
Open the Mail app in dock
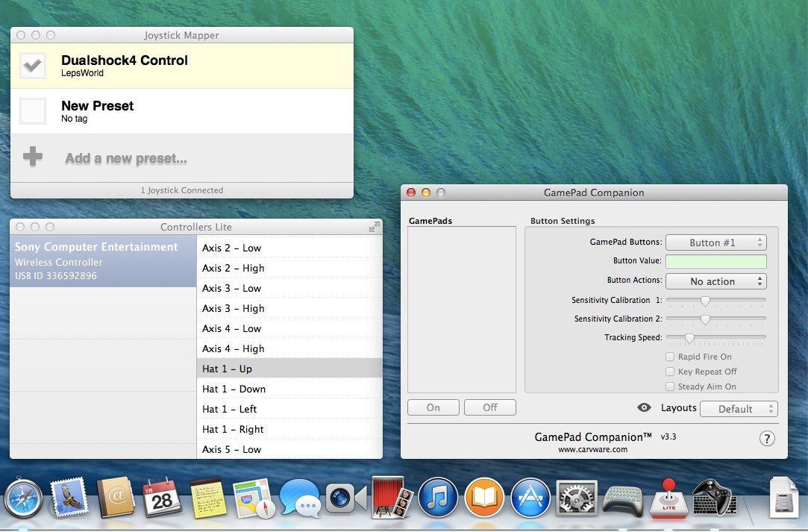[x=69, y=498]
